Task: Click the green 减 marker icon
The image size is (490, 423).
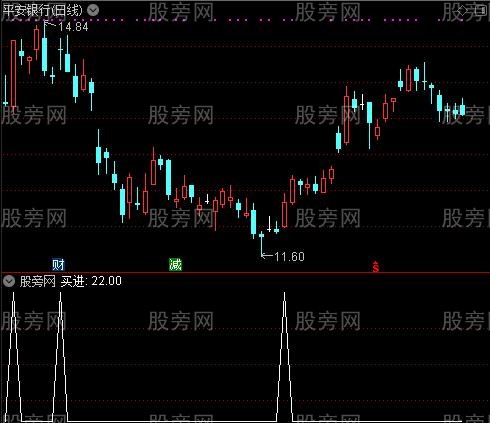Action: (175, 265)
